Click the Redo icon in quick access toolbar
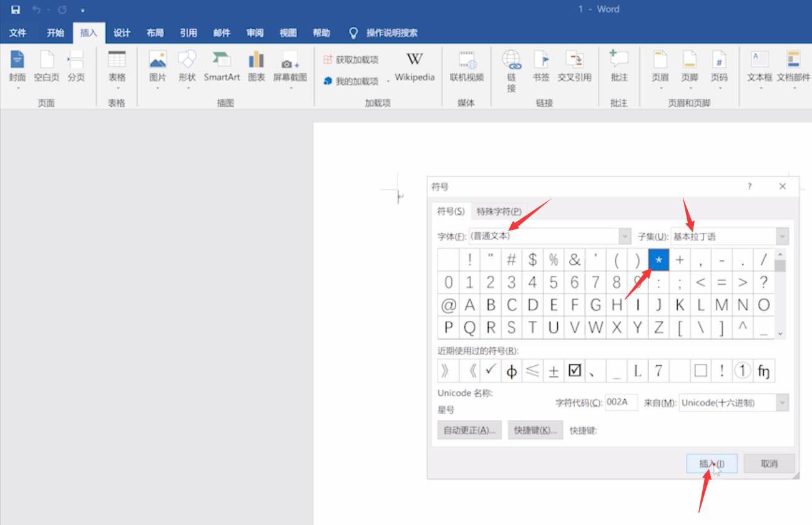812x525 pixels. point(62,9)
